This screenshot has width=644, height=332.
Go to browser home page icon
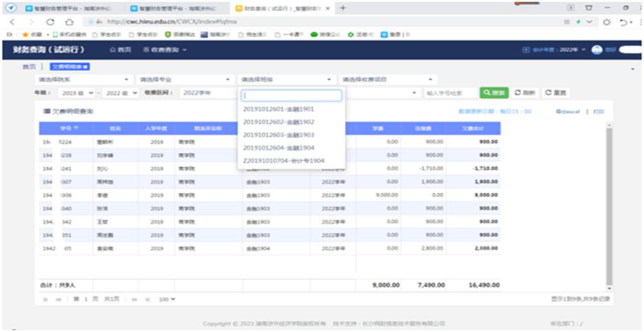click(x=69, y=22)
